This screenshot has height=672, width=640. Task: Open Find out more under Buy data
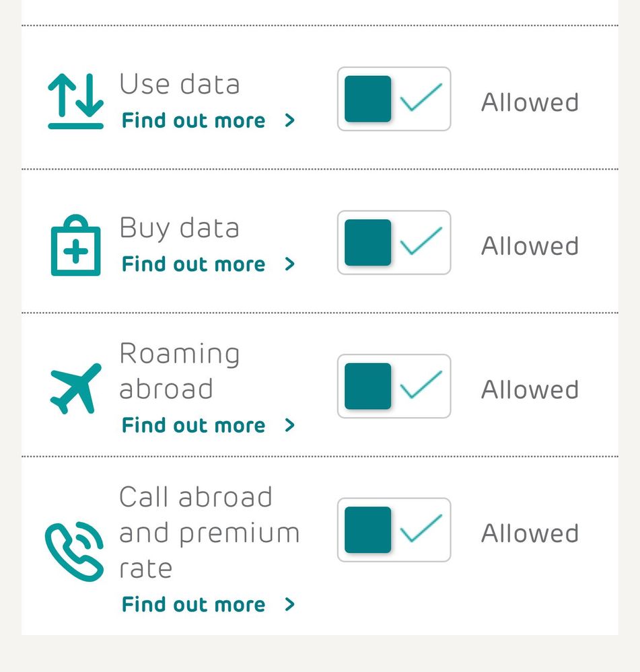(x=194, y=264)
